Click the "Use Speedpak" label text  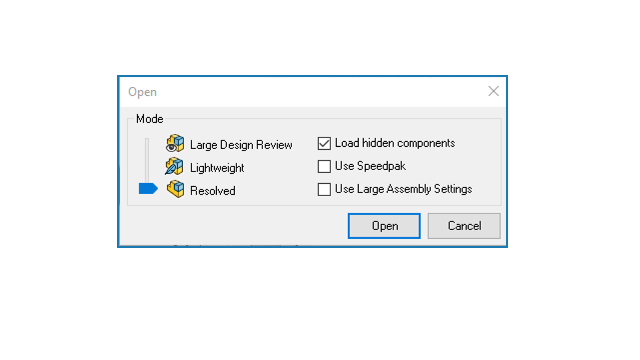coord(370,166)
